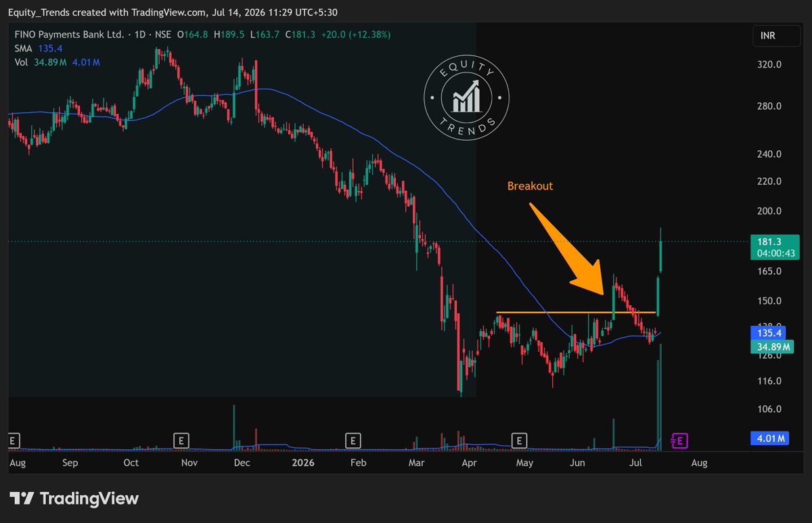Screen dimensions: 812x523
Task: Click the +20.0 (+12.38%) change value
Action: click(x=356, y=35)
